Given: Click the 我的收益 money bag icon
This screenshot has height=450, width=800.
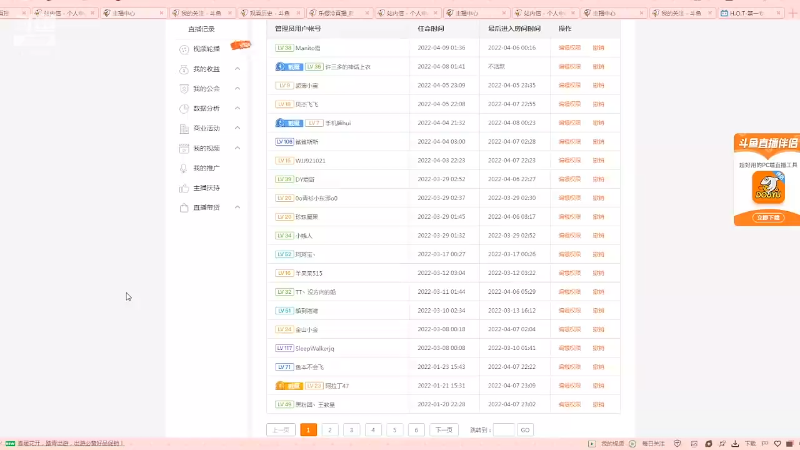Looking at the screenshot, I should (x=184, y=69).
